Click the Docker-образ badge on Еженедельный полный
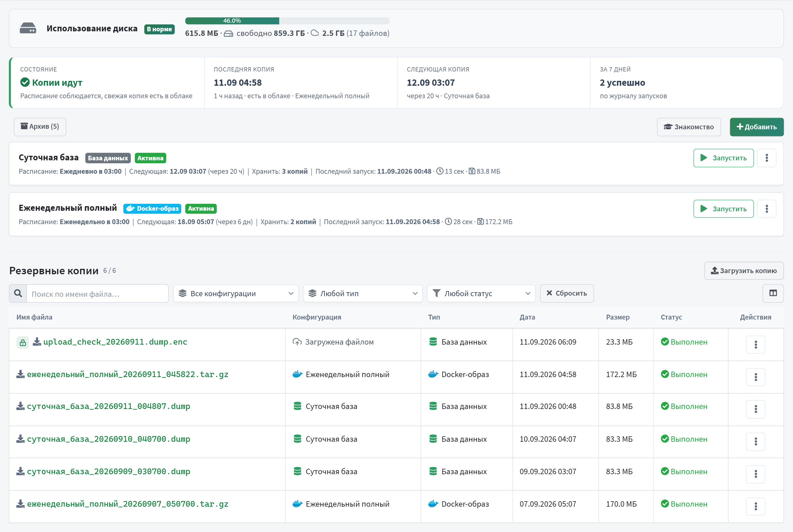The image size is (793, 532). click(x=152, y=208)
